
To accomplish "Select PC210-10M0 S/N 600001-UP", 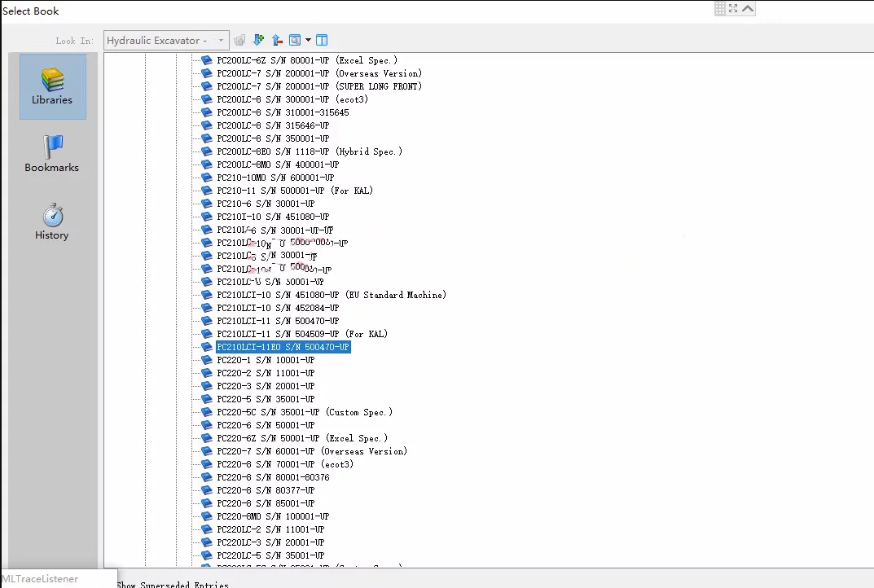I will (x=275, y=178).
